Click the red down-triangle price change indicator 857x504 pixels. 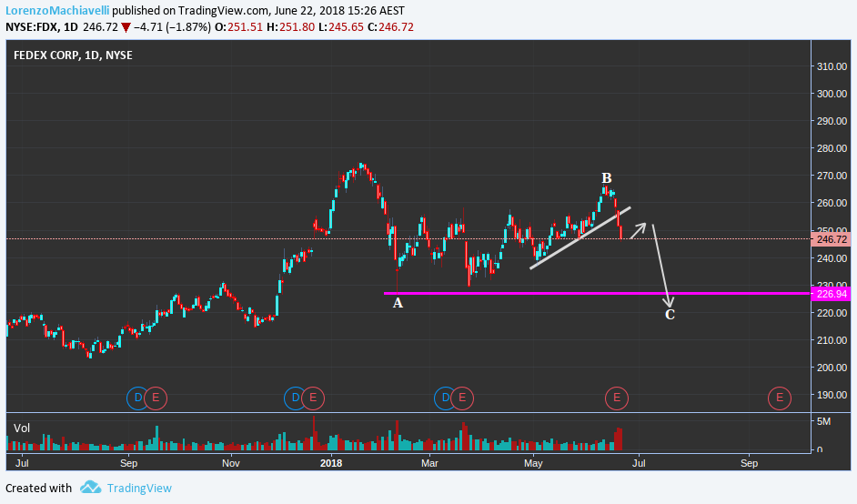[126, 27]
